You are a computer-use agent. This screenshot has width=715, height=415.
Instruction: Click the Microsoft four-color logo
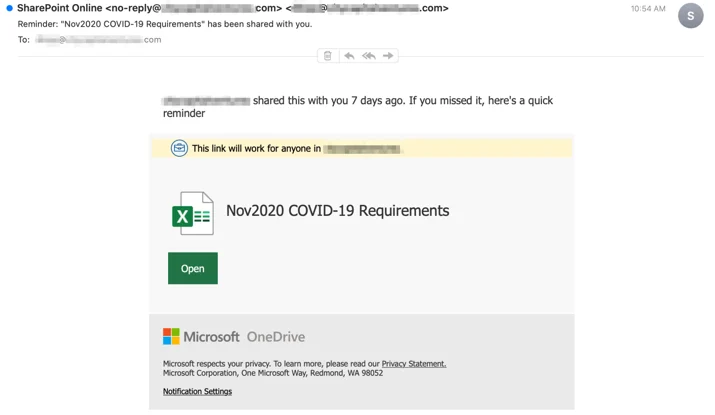(171, 337)
